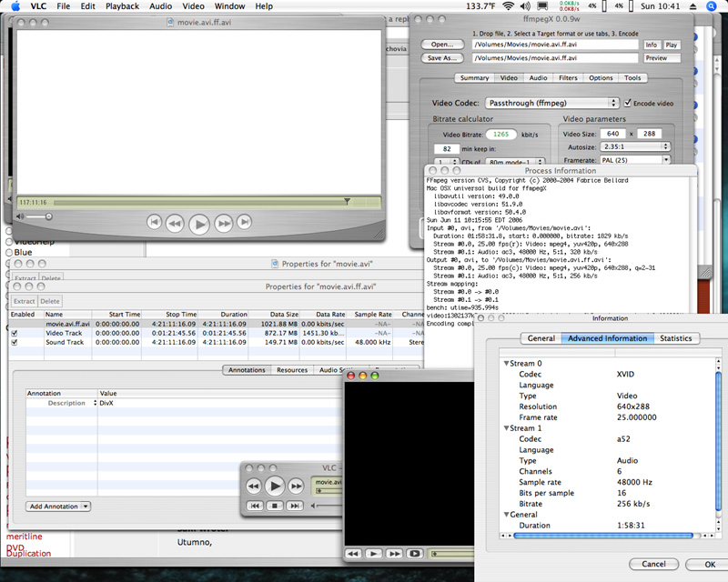Screen dimensions: 728x582
Task: Open the Playback menu
Action: tap(122, 6)
